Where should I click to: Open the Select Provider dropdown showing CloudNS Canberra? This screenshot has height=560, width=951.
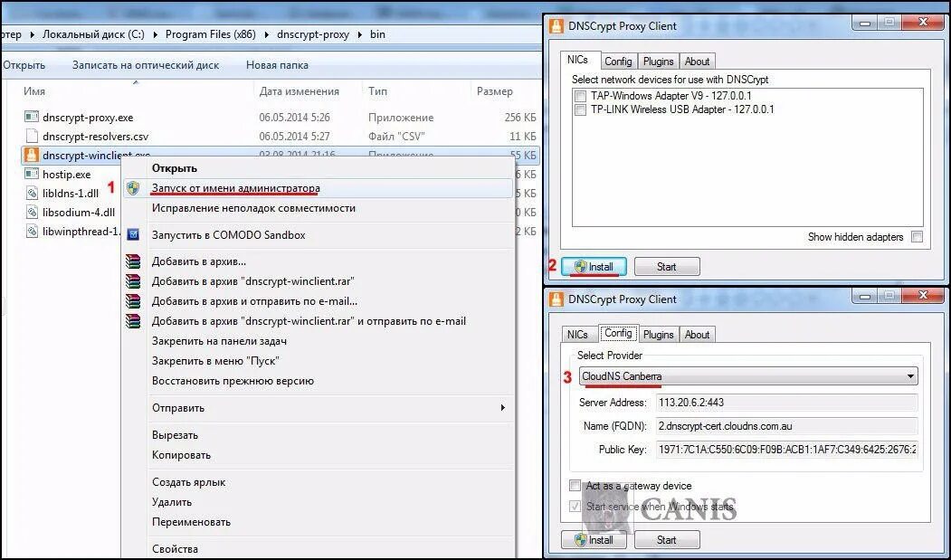point(747,376)
